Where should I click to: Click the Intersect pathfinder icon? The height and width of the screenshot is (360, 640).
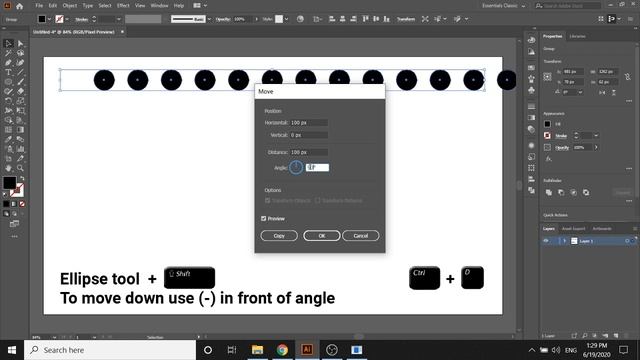click(x=573, y=192)
